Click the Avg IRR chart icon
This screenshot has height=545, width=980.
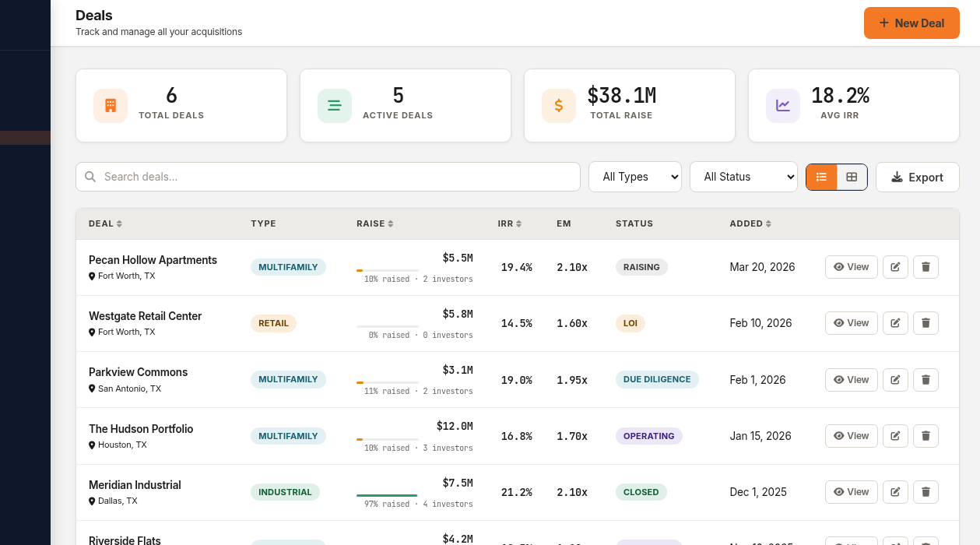tap(783, 105)
